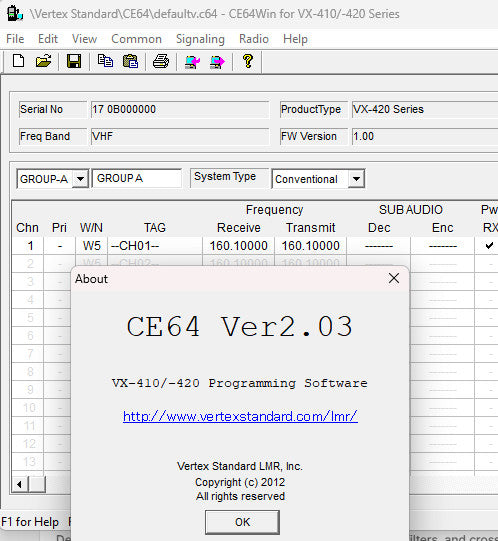Open the vertexstandard.com/lmr link

[x=240, y=416]
